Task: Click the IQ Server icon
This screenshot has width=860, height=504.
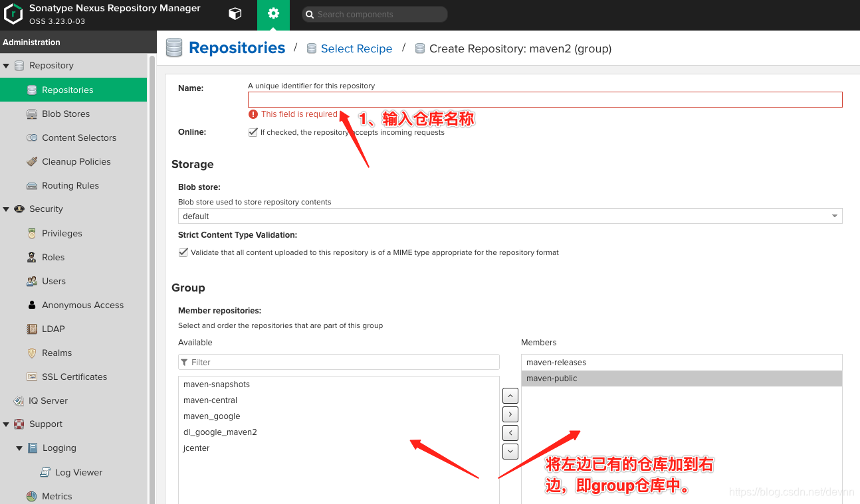Action: 19,401
